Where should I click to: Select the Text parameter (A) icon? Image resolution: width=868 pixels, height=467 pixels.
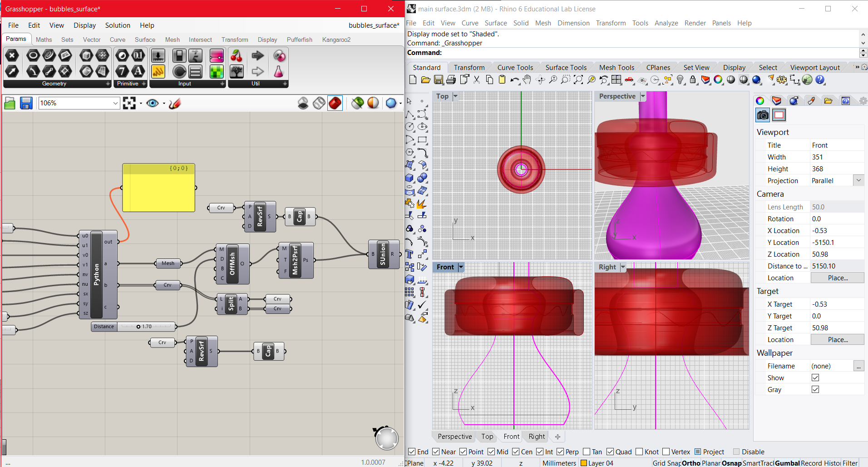[x=138, y=71]
